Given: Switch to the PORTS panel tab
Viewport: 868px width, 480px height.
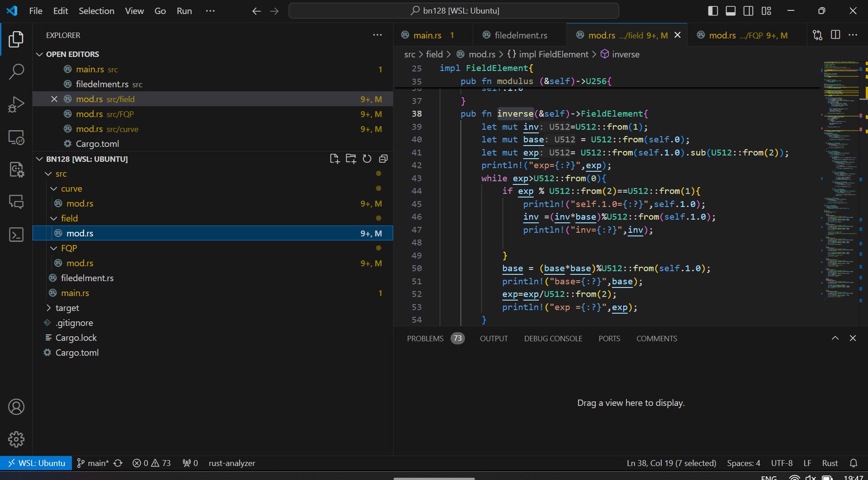Looking at the screenshot, I should point(609,339).
